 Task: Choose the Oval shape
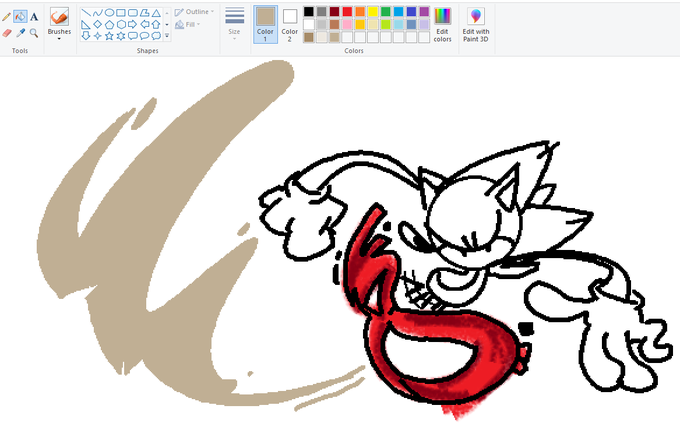(x=109, y=13)
